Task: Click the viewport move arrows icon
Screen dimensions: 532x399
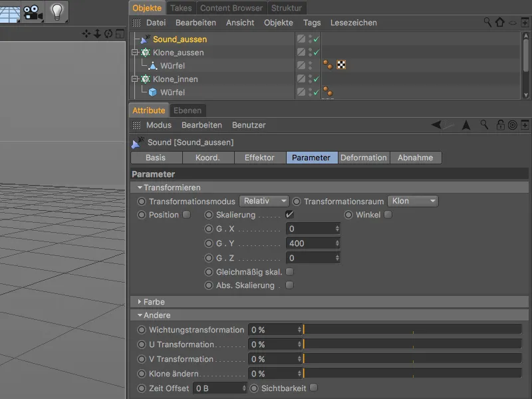Action: coord(86,34)
